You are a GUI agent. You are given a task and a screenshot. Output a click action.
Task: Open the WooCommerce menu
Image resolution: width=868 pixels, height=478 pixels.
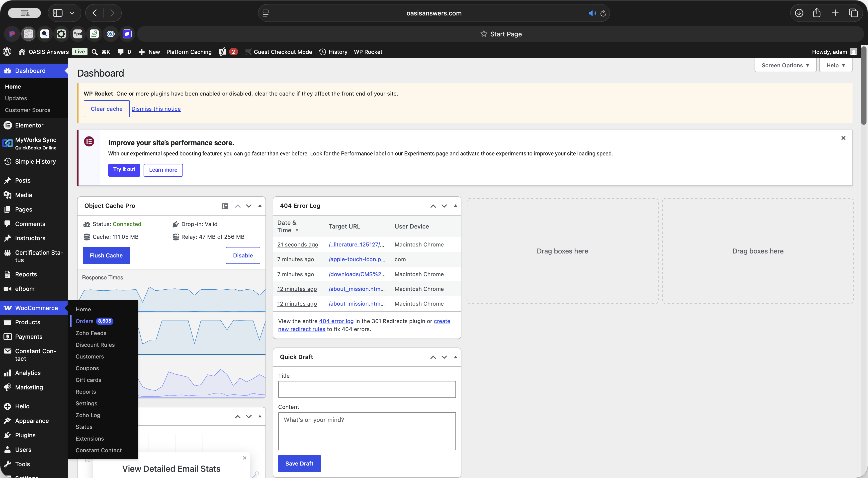click(x=34, y=308)
